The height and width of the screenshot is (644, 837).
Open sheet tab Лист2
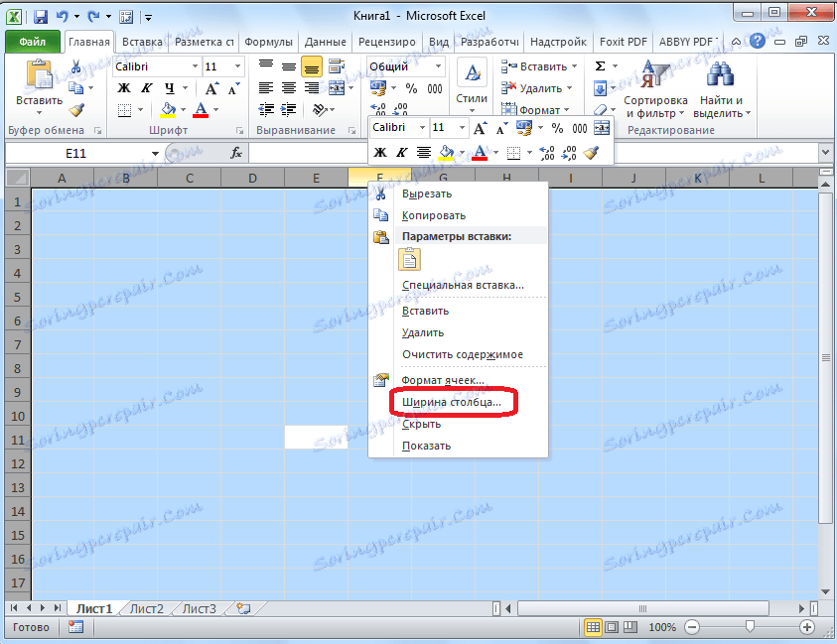click(x=146, y=609)
